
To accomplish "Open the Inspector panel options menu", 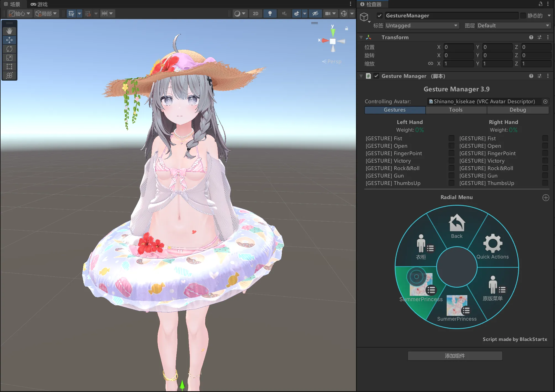I will (548, 4).
